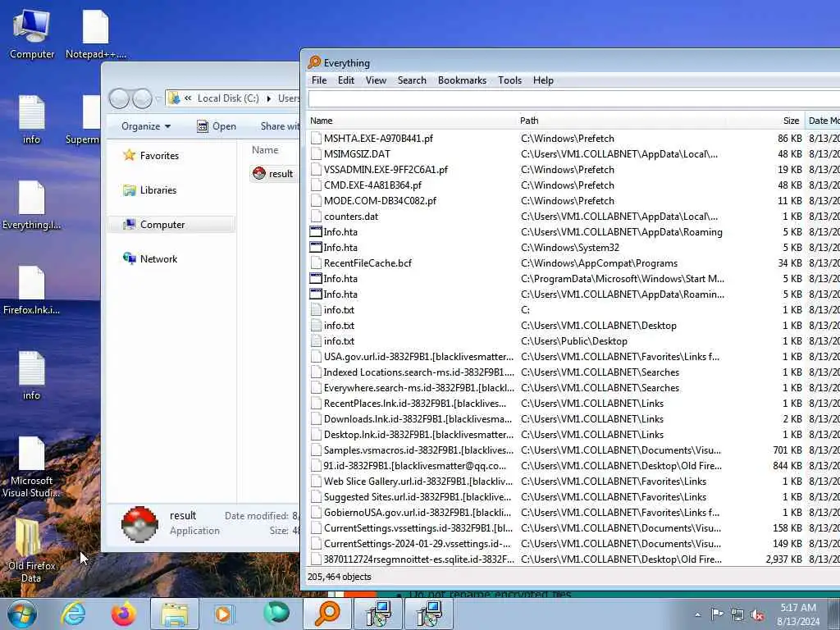Click the Explorer Back navigation button
This screenshot has height=630, width=840.
119,98
